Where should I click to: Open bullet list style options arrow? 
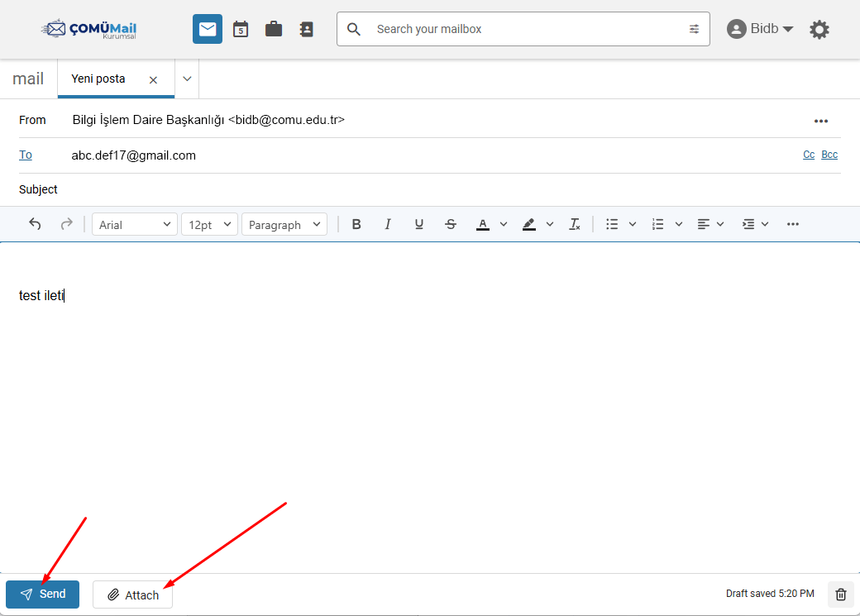pyautogui.click(x=633, y=224)
